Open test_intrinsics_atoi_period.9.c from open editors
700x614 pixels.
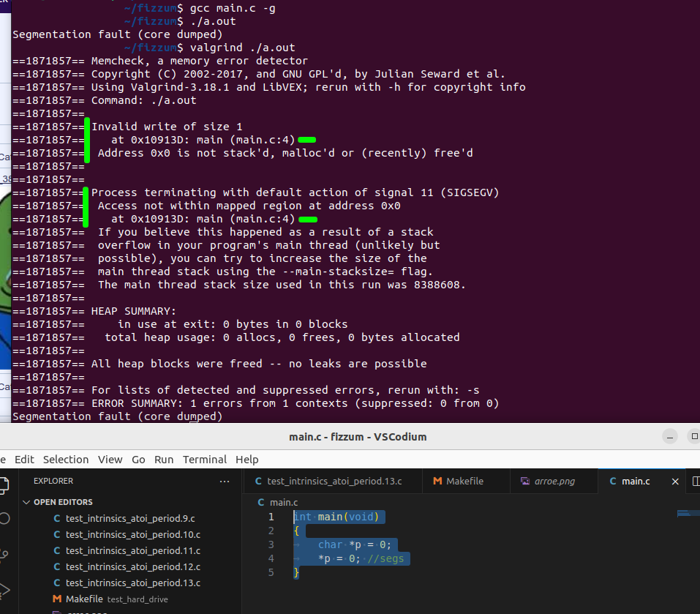[x=130, y=518]
